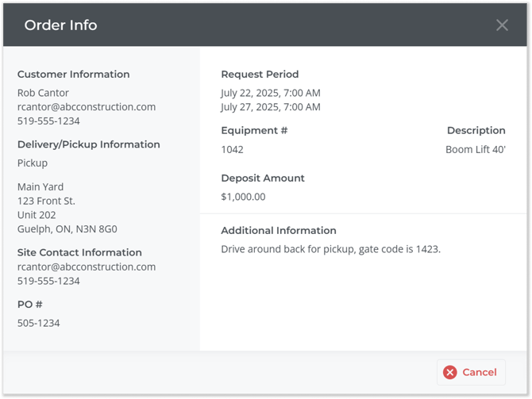The height and width of the screenshot is (399, 532).
Task: Click the Main Yard location name
Action: click(x=41, y=187)
